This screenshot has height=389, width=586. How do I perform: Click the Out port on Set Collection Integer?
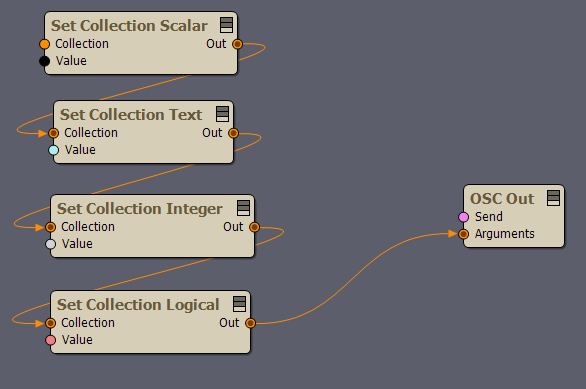[254, 227]
